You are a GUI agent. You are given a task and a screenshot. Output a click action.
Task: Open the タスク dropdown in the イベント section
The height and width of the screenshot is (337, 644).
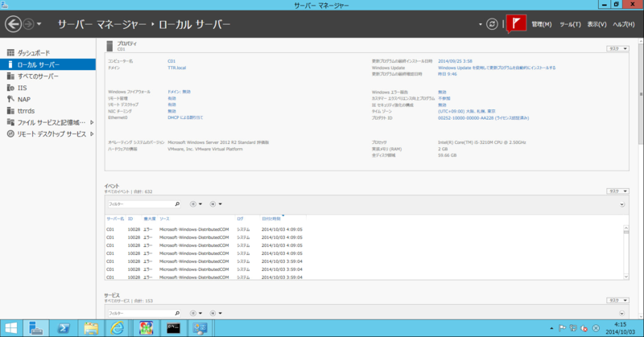pyautogui.click(x=617, y=191)
